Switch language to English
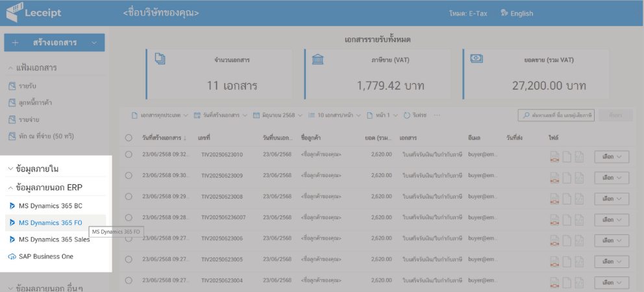644x292 pixels. (517, 14)
